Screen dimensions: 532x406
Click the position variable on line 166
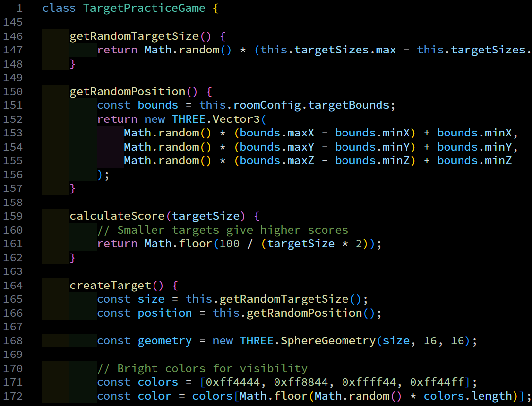(165, 313)
